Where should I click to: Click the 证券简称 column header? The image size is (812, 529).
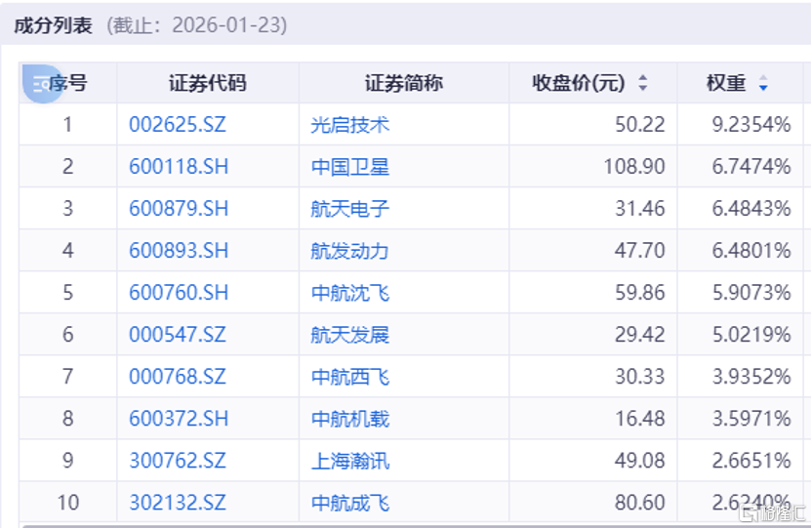[x=404, y=83]
